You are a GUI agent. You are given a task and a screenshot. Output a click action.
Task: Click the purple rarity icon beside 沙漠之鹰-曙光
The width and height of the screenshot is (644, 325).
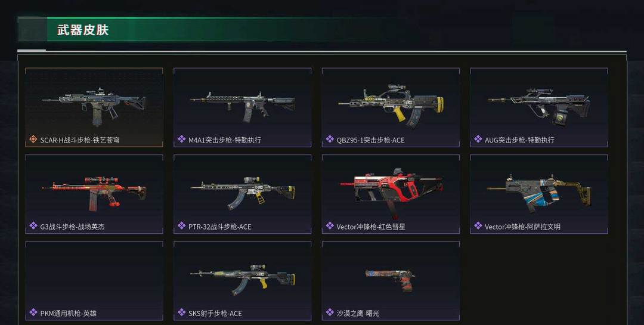[330, 312]
